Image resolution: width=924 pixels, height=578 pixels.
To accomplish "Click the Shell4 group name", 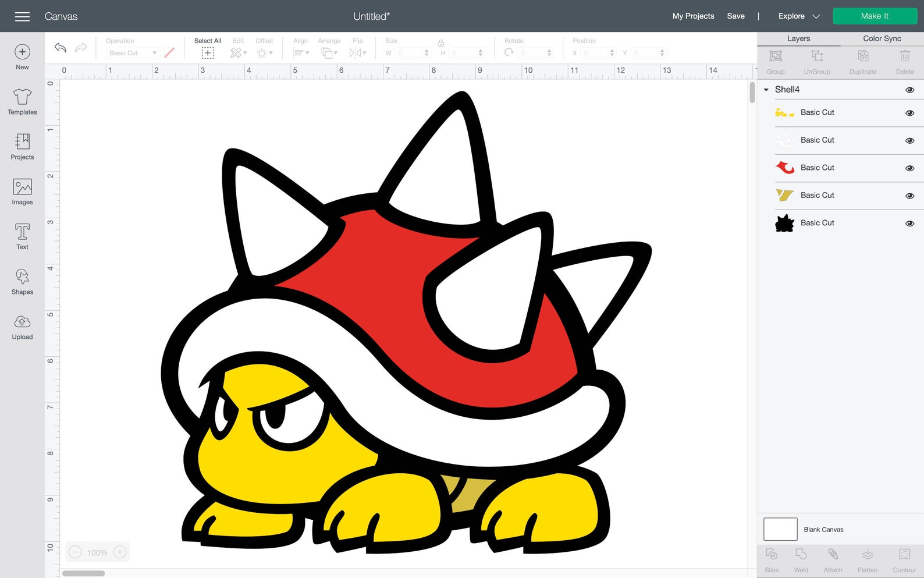I will [x=787, y=90].
